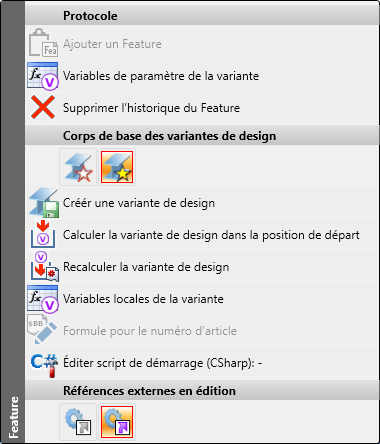The width and height of the screenshot is (380, 444).
Task: Click the Ajouter un Feature clipboard icon
Action: click(x=43, y=43)
